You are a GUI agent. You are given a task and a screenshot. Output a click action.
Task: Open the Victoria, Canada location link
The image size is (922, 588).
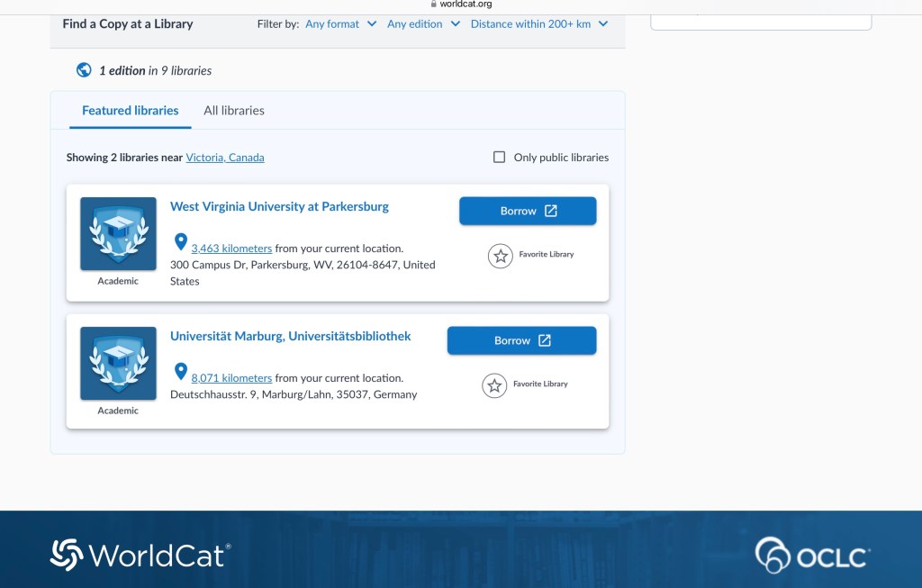click(225, 157)
